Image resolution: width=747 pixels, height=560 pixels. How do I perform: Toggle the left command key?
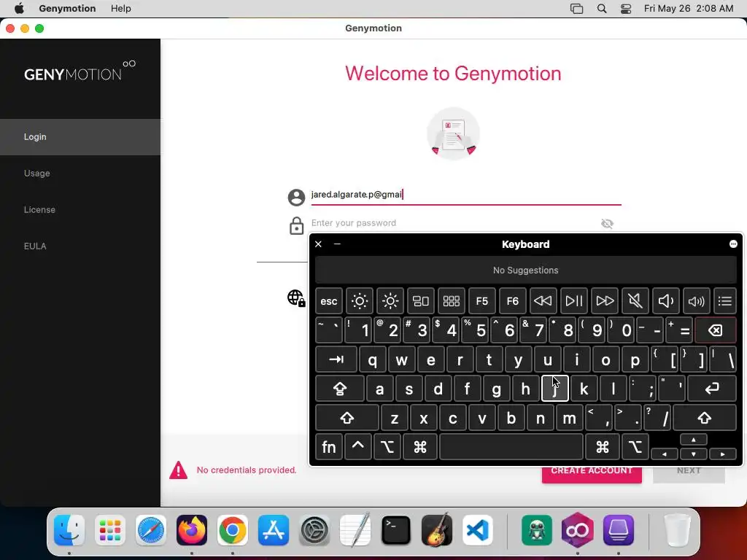click(419, 447)
